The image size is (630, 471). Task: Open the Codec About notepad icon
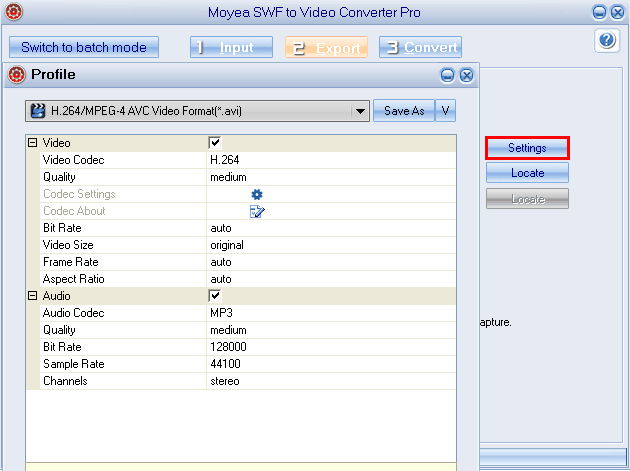point(257,211)
